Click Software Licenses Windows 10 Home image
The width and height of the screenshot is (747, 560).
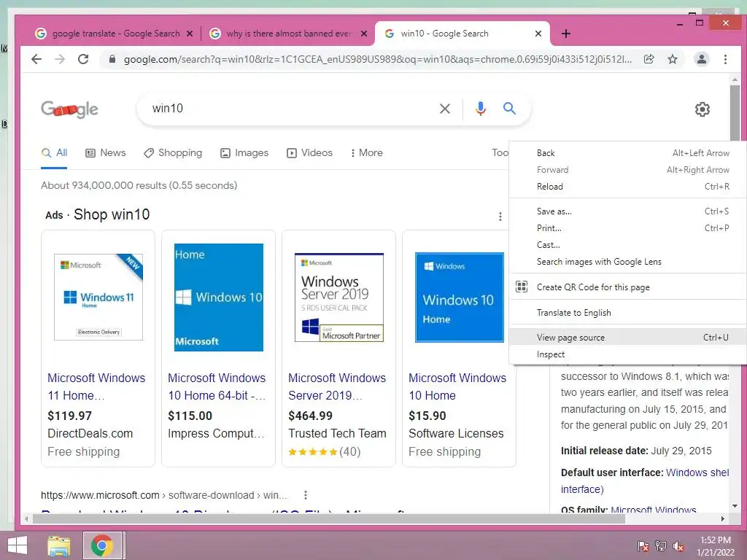coord(460,297)
